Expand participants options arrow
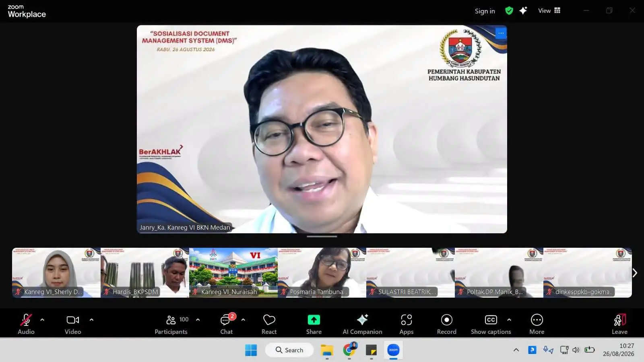This screenshot has width=644, height=362. [198, 320]
